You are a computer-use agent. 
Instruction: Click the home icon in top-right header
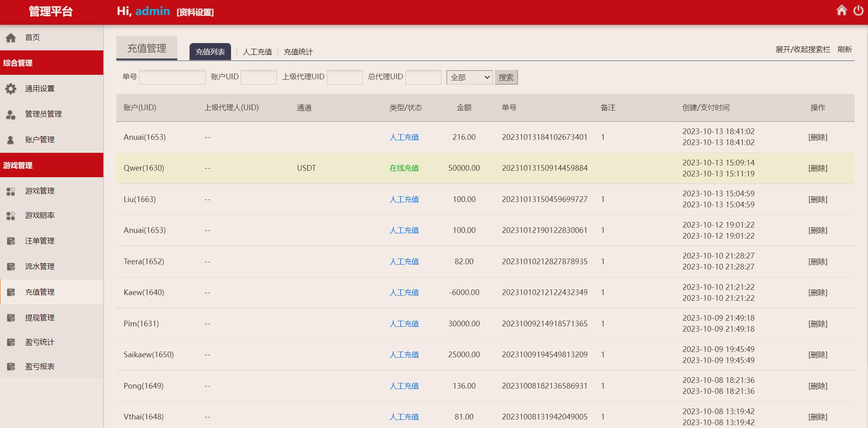click(x=842, y=10)
